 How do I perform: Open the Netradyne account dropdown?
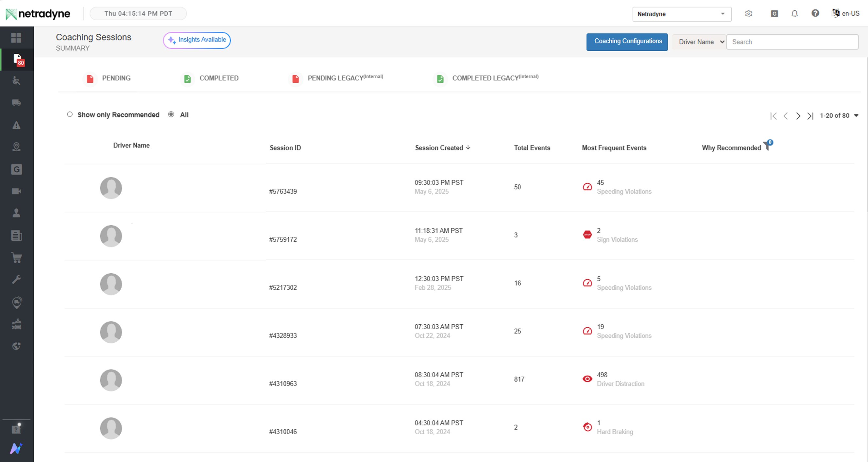682,14
